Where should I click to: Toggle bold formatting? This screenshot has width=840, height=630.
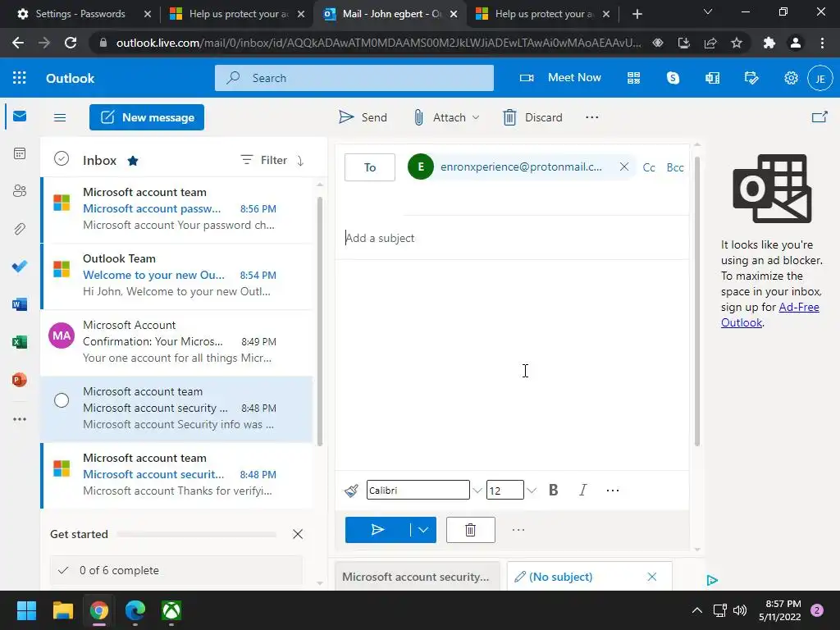point(554,491)
